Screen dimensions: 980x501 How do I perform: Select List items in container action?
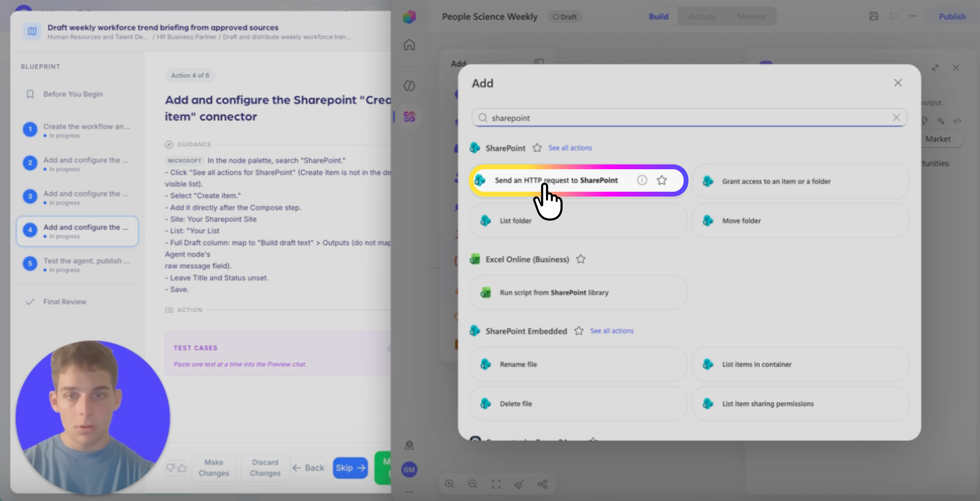tap(801, 364)
